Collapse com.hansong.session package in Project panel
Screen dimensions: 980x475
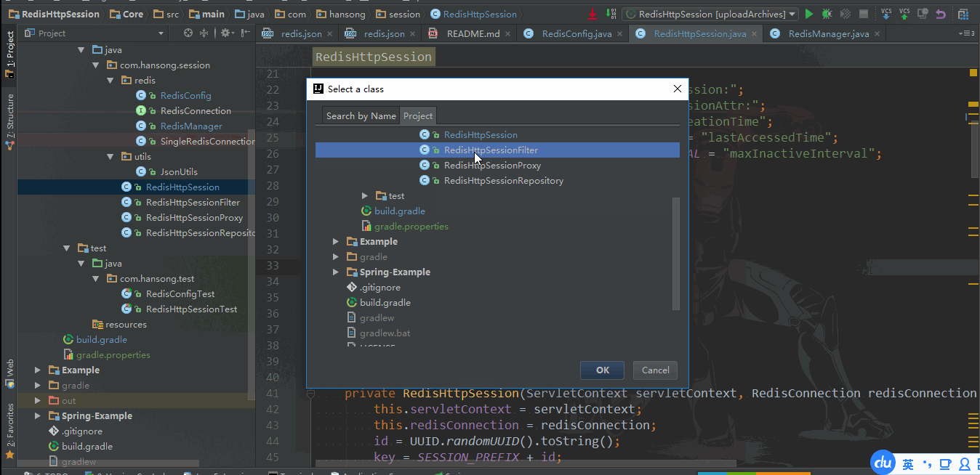pyautogui.click(x=96, y=65)
